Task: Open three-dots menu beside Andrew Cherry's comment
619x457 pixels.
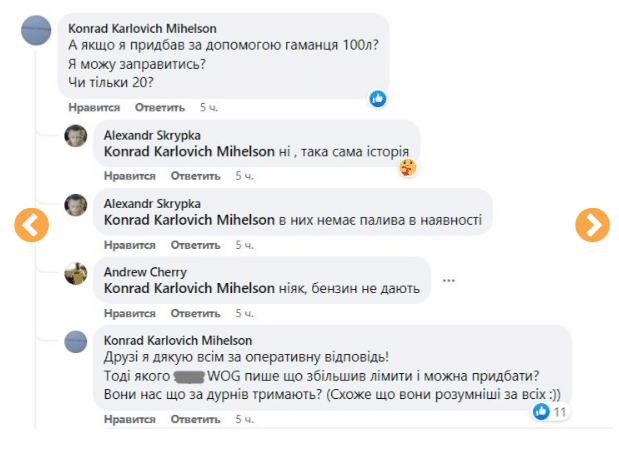Action: coord(449,279)
